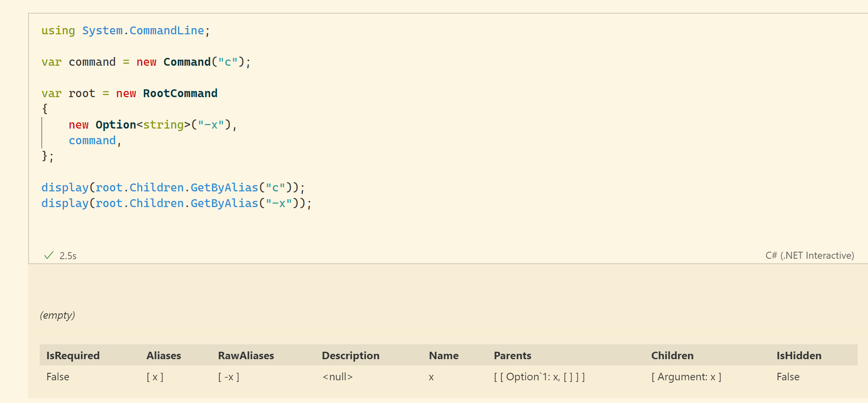Click the <null> Description cell
The height and width of the screenshot is (403, 868).
coord(337,377)
